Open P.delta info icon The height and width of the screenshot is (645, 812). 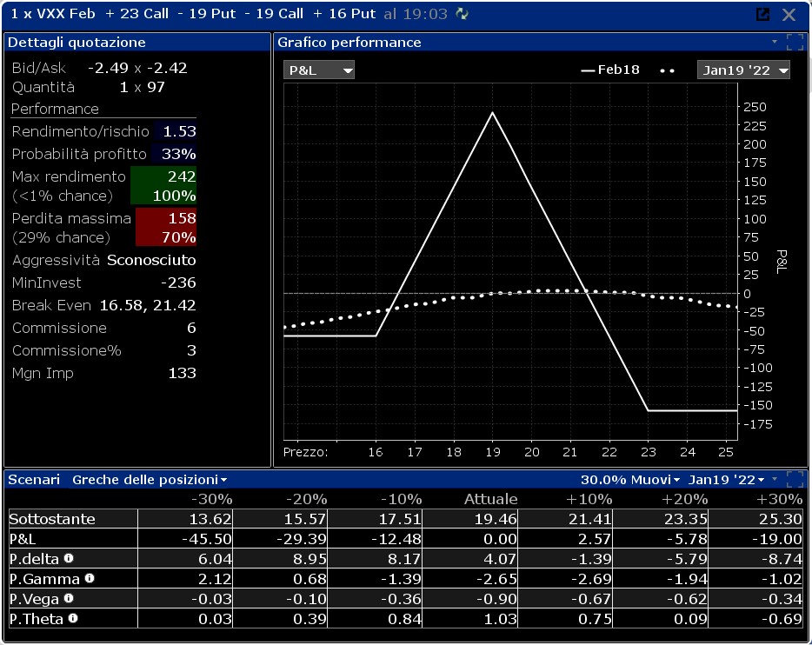(69, 558)
